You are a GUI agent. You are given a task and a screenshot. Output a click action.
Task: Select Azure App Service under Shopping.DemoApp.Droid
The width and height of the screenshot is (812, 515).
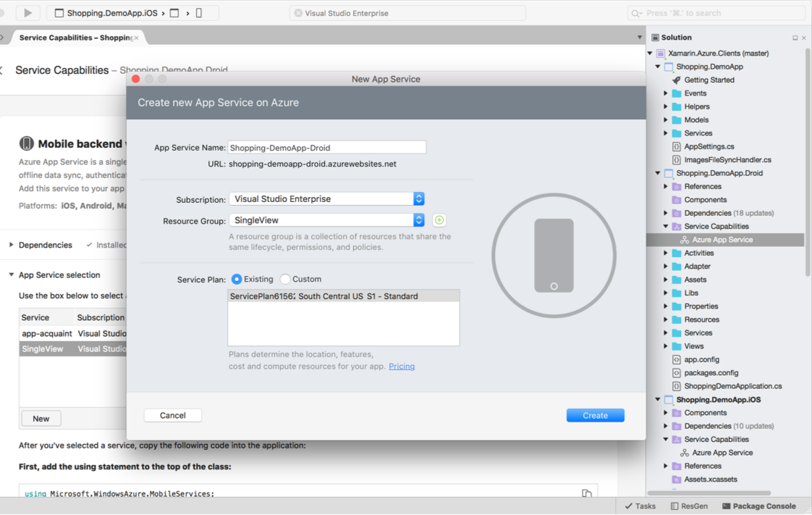(x=722, y=240)
